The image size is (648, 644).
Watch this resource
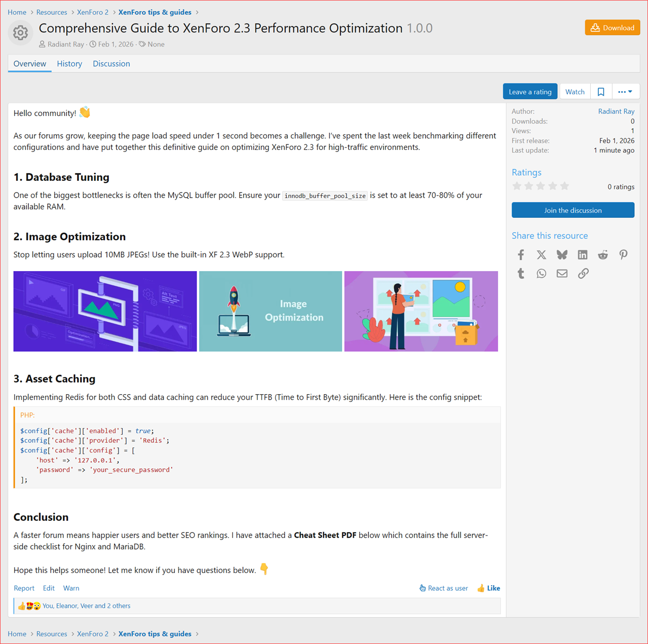(575, 92)
